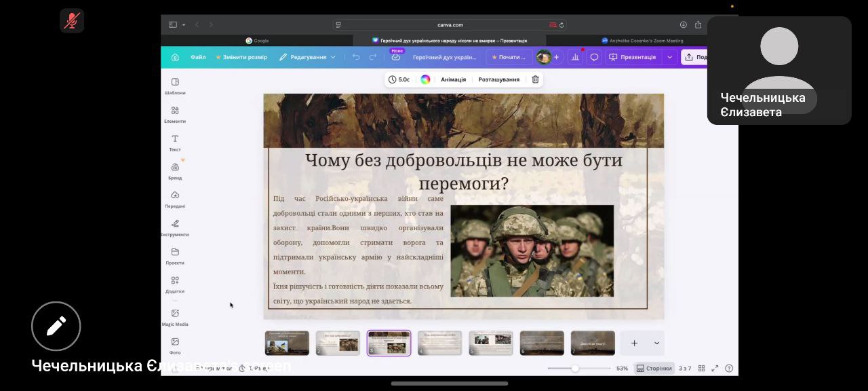The image size is (868, 391).
Task: Expand the add page options chevron
Action: (656, 343)
